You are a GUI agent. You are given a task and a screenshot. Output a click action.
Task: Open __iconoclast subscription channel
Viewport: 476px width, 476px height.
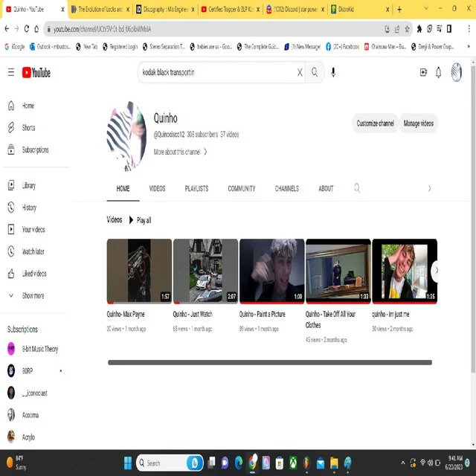36,393
